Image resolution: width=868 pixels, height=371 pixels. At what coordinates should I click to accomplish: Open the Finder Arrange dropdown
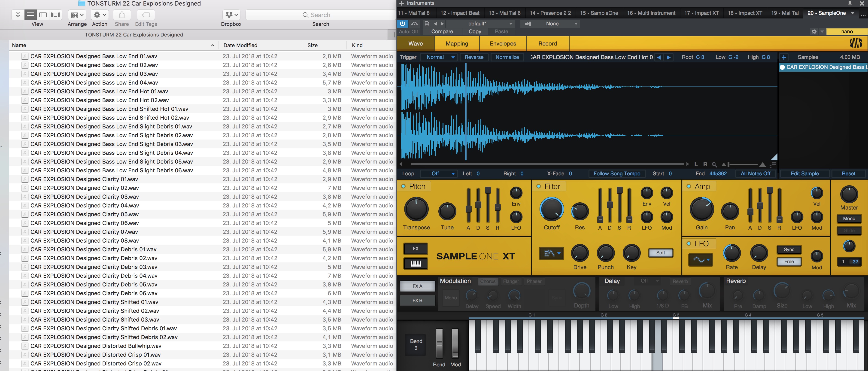click(x=77, y=15)
